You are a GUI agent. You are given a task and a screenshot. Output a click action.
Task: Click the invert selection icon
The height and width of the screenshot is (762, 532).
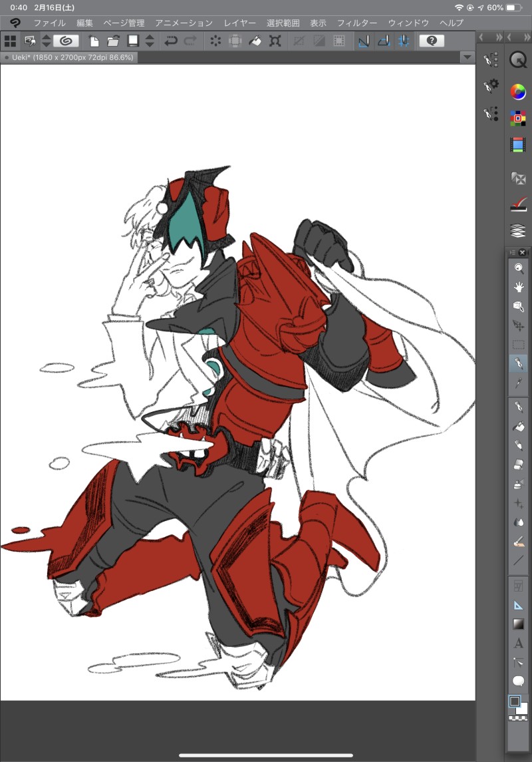pos(319,41)
